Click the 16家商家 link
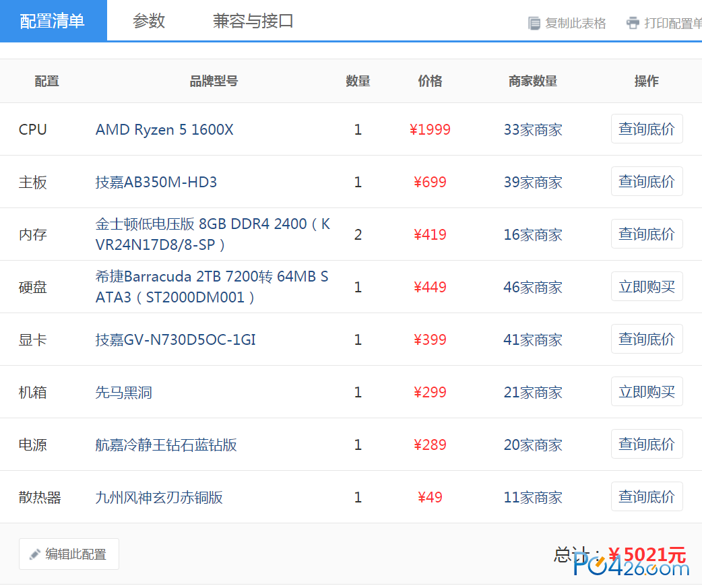 point(533,234)
